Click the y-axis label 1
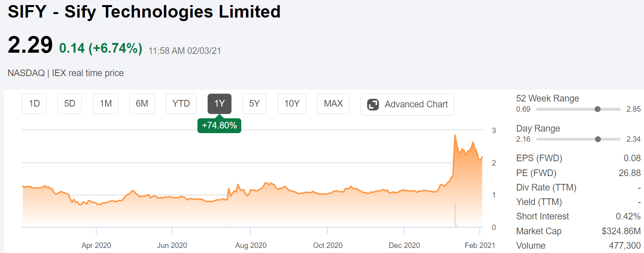The image size is (644, 253). click(494, 195)
